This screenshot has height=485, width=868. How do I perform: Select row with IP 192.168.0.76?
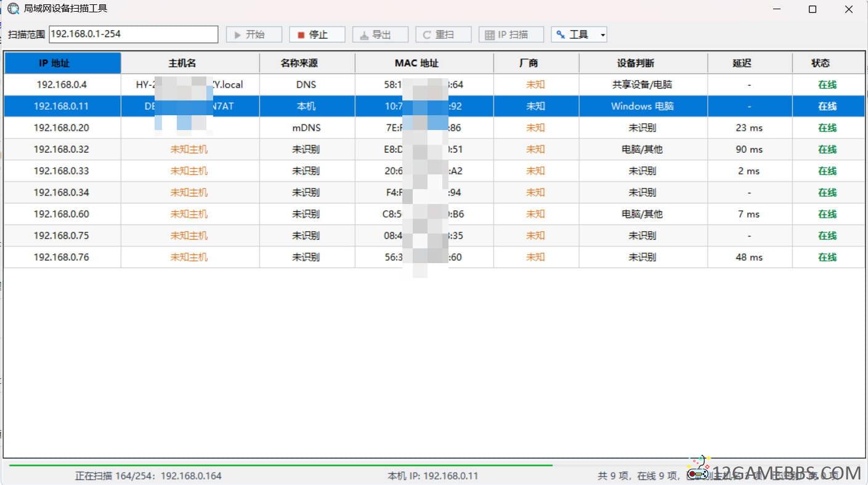tap(434, 257)
